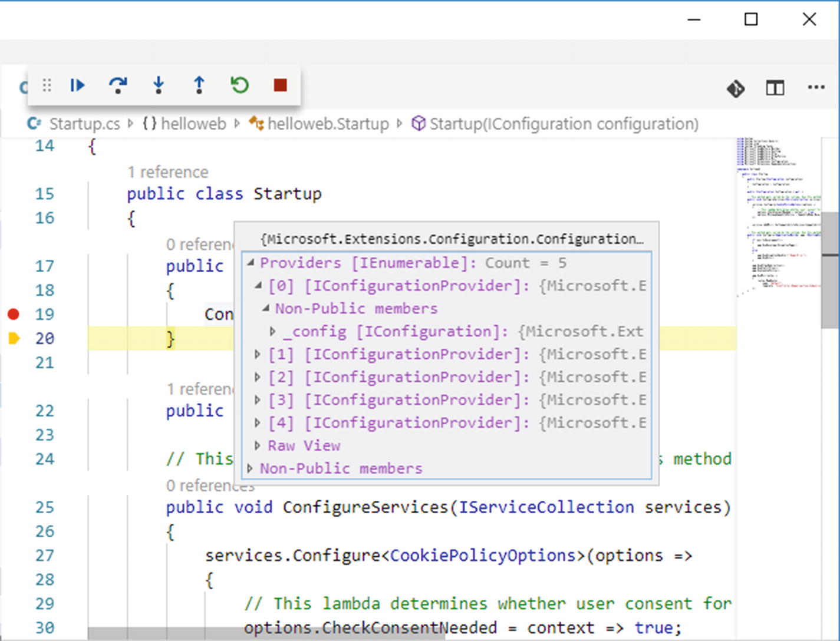This screenshot has width=840, height=641.
Task: Select the helloweb.Startup breadcrumb
Action: [x=328, y=124]
